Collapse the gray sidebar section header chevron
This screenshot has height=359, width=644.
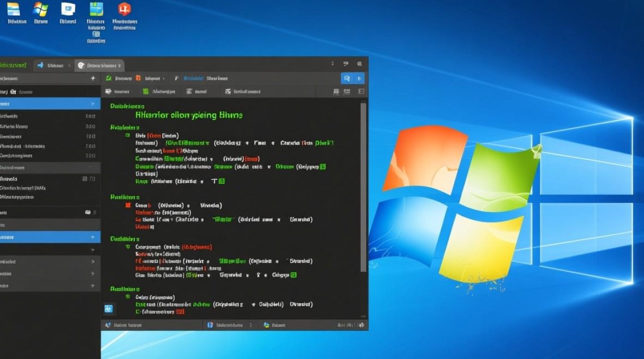tap(90, 168)
